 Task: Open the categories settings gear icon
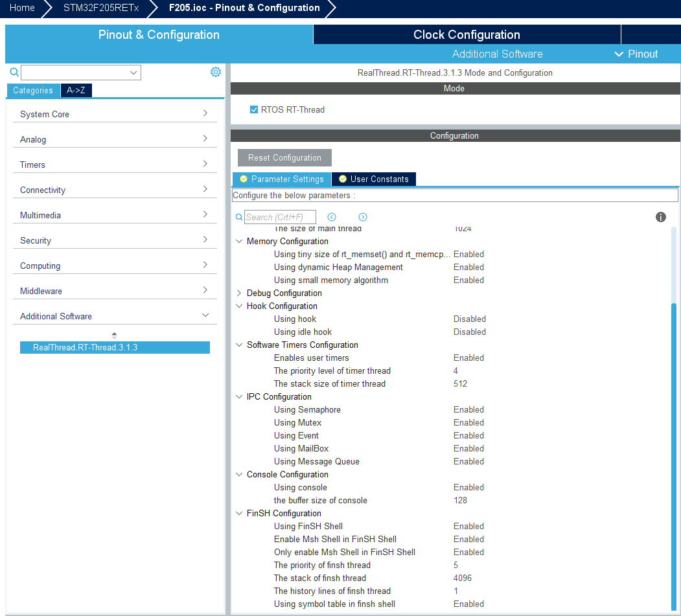tap(215, 72)
